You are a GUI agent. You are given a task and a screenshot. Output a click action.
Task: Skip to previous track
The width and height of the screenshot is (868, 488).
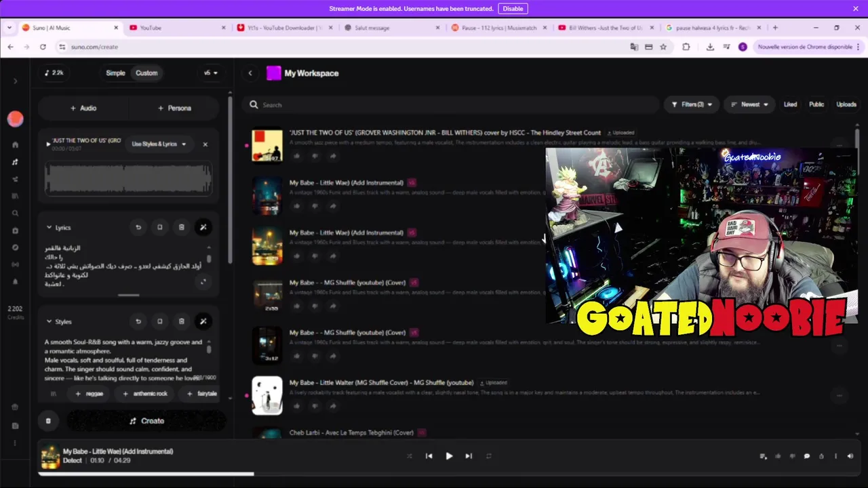(429, 456)
